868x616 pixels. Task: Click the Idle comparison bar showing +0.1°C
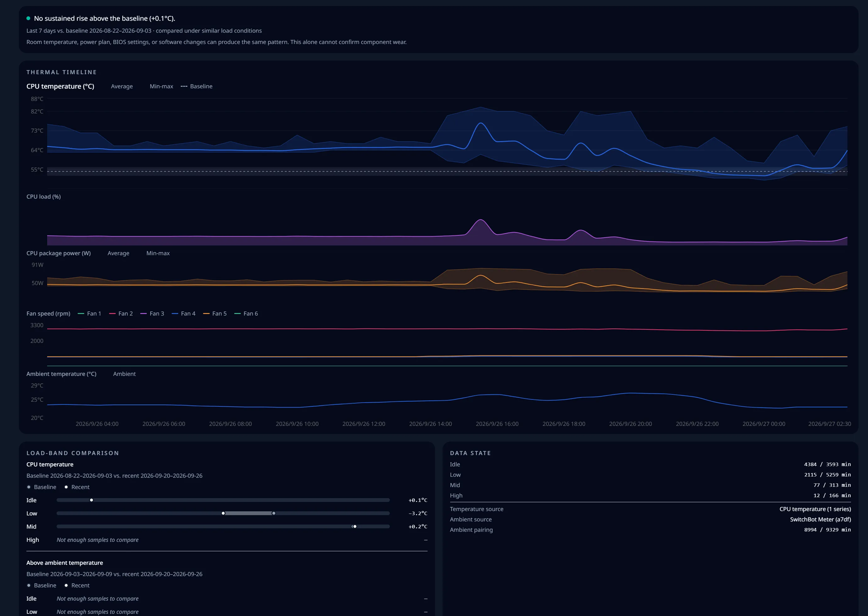click(223, 500)
